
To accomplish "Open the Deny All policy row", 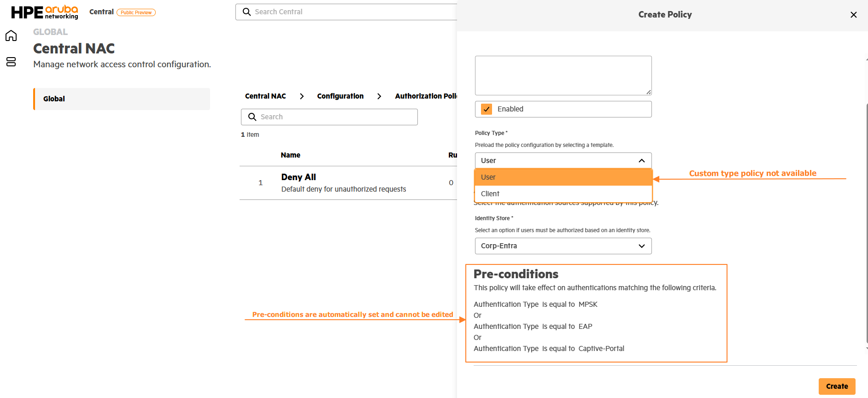I will point(348,183).
